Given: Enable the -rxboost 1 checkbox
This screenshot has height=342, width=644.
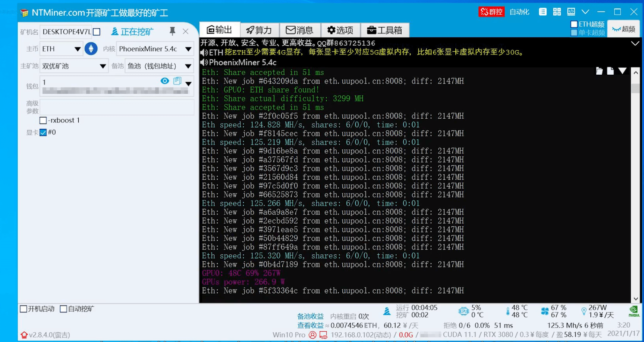Looking at the screenshot, I should click(x=43, y=121).
